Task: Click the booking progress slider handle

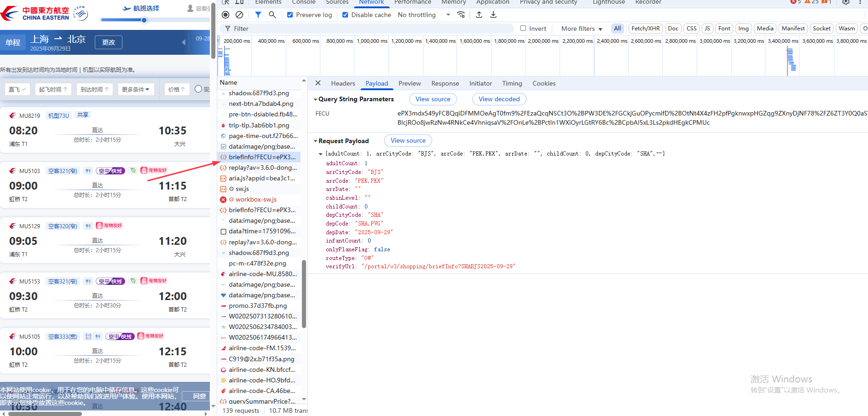Action: pos(144,20)
